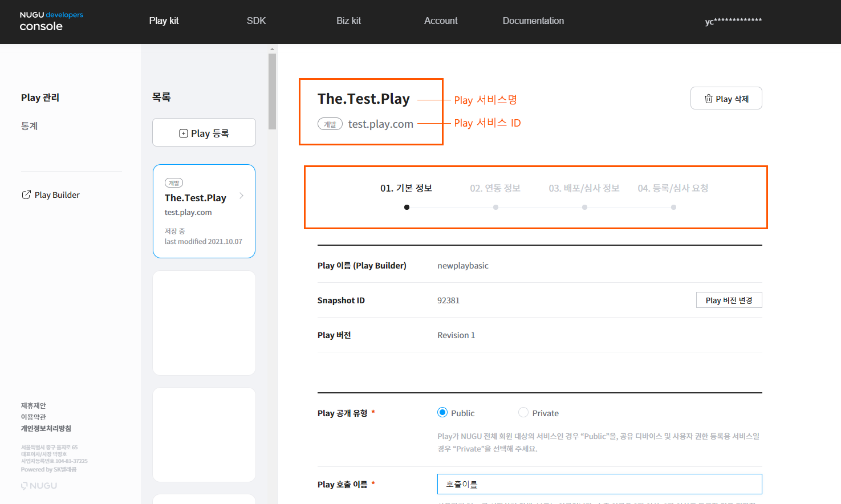The image size is (841, 504).
Task: Click the Play 버전 변경 button
Action: click(729, 300)
